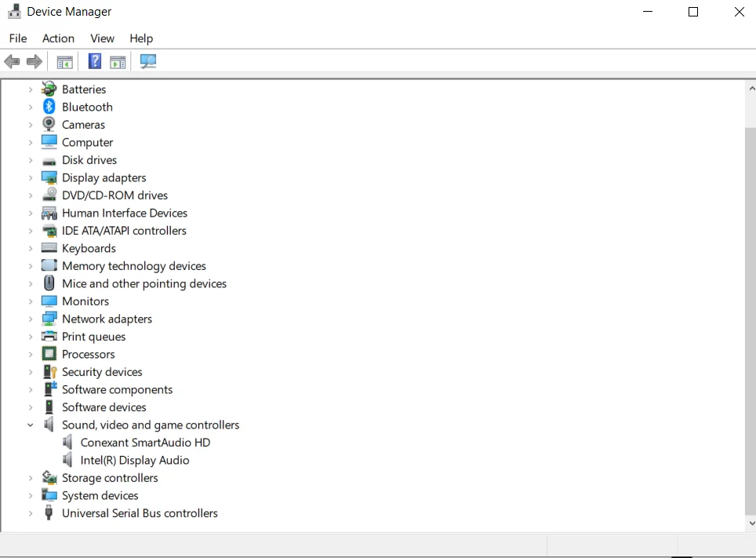Expand the Network adapters category

[31, 319]
